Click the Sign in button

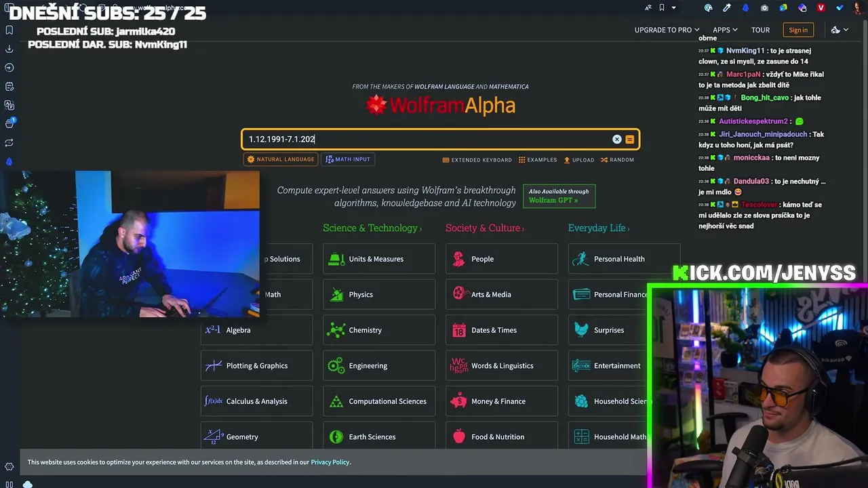pos(798,30)
